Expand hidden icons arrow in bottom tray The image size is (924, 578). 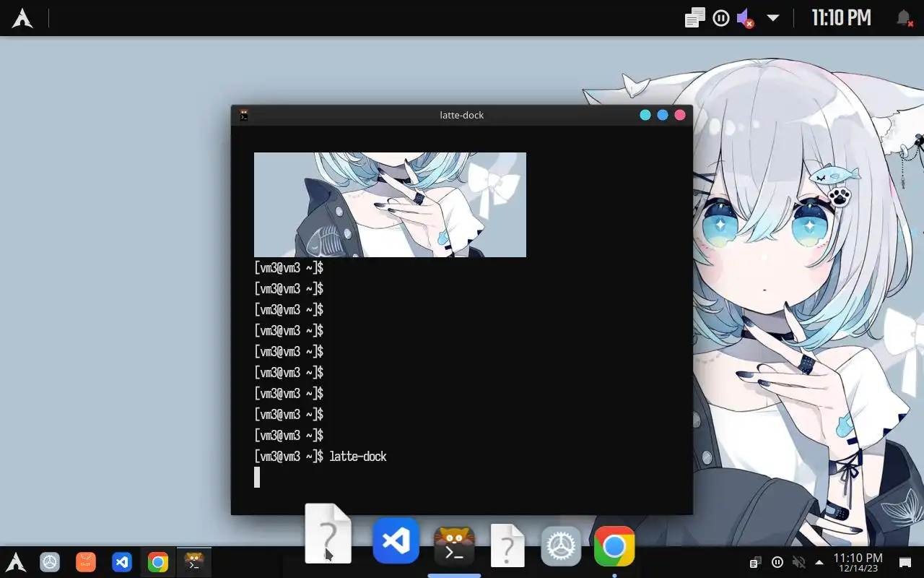coord(819,562)
